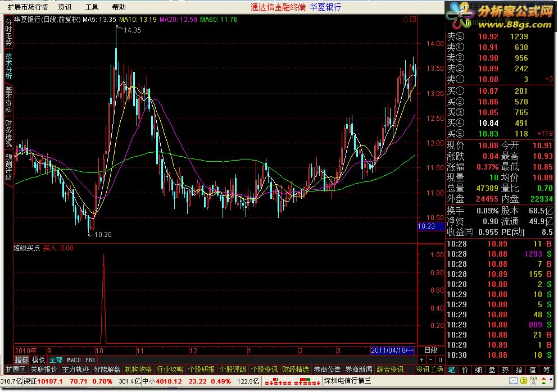This screenshot has height=392, width=558.
Task: Select the 筹 chips tab
Action: [546, 370]
